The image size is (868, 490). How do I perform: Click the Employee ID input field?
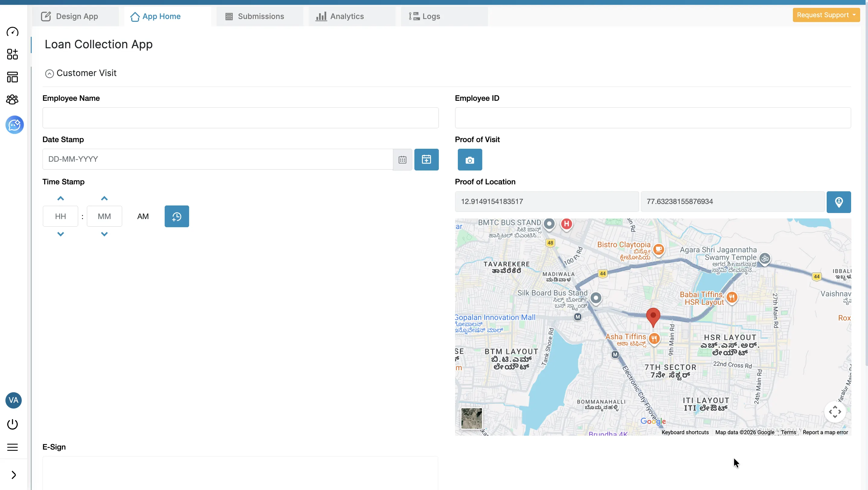coord(653,118)
